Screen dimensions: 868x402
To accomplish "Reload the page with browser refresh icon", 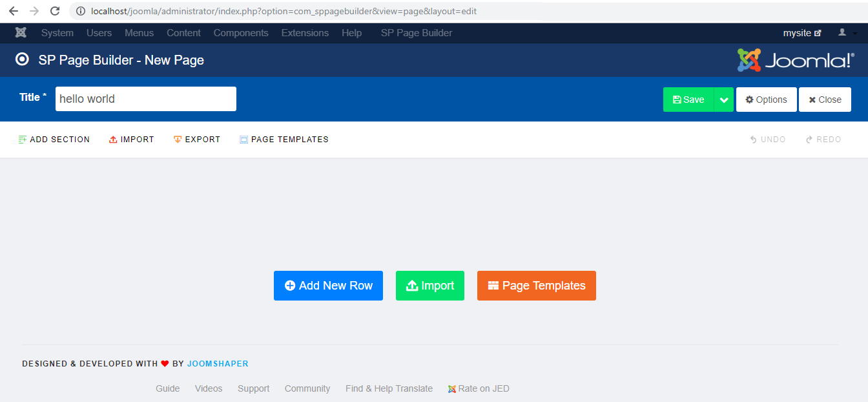I will point(55,11).
